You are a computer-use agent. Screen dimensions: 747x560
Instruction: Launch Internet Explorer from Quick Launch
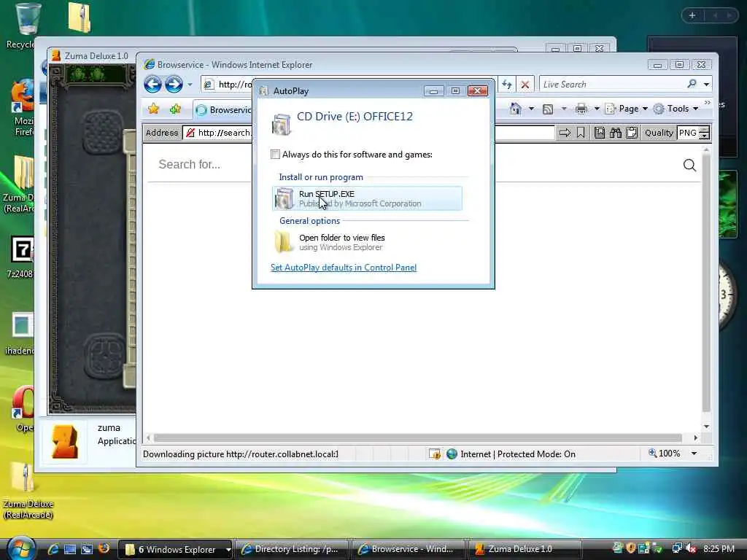coord(53,549)
